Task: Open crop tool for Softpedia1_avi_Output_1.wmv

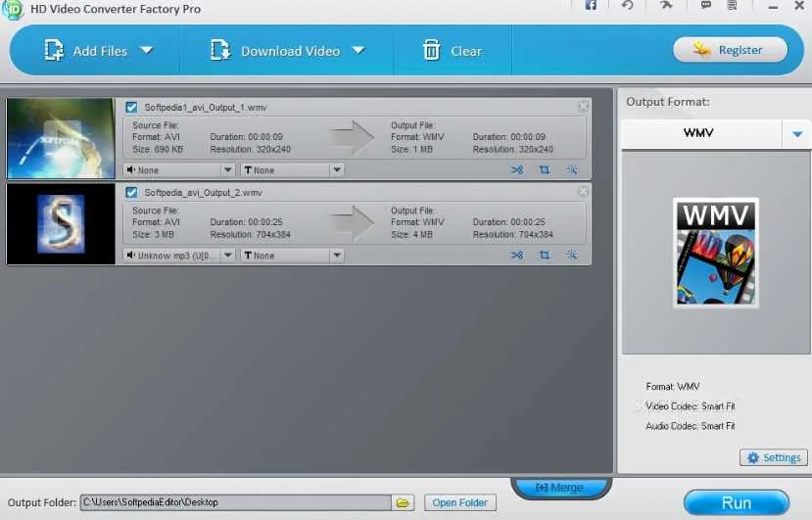Action: (545, 169)
